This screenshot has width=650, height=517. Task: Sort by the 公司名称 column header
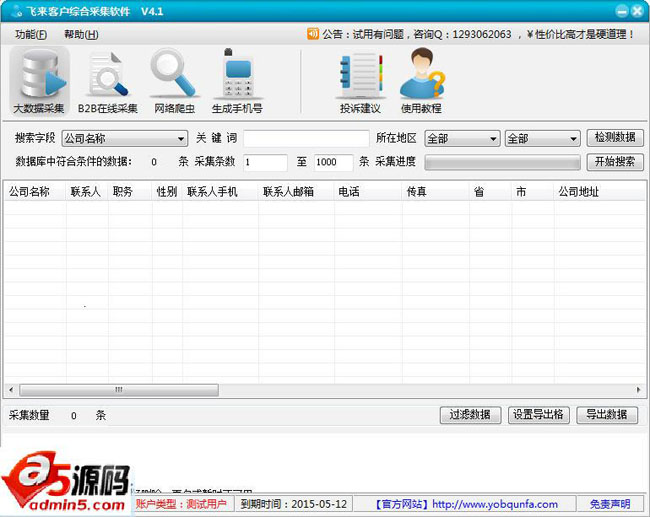35,192
